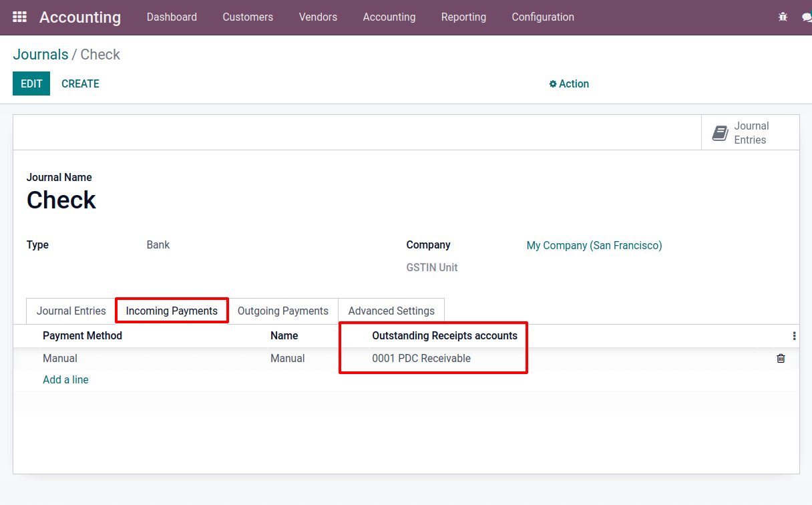
Task: Click the Add a line link
Action: tap(65, 380)
